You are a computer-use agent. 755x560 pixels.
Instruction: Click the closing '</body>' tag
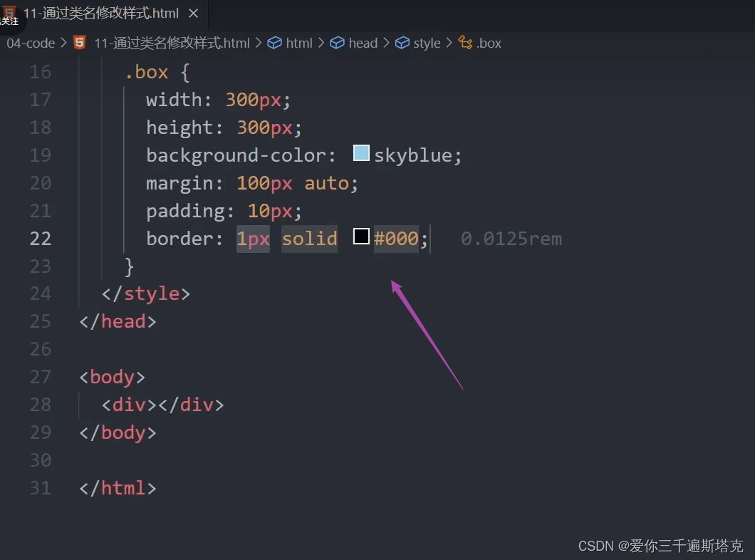[118, 433]
